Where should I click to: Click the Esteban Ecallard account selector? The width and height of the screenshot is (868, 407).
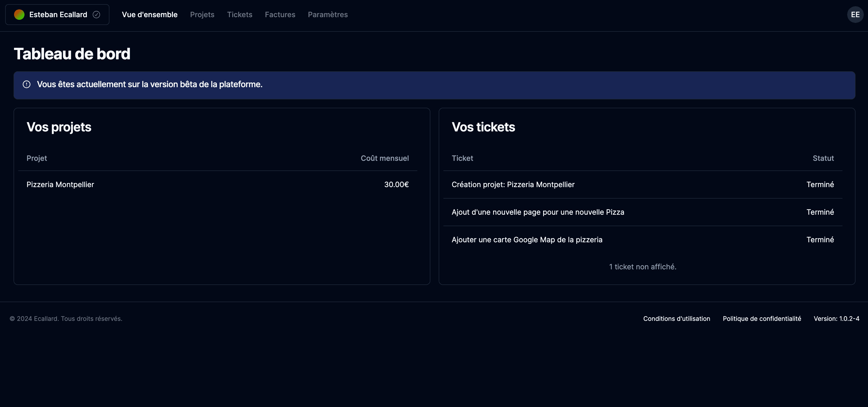pos(57,15)
